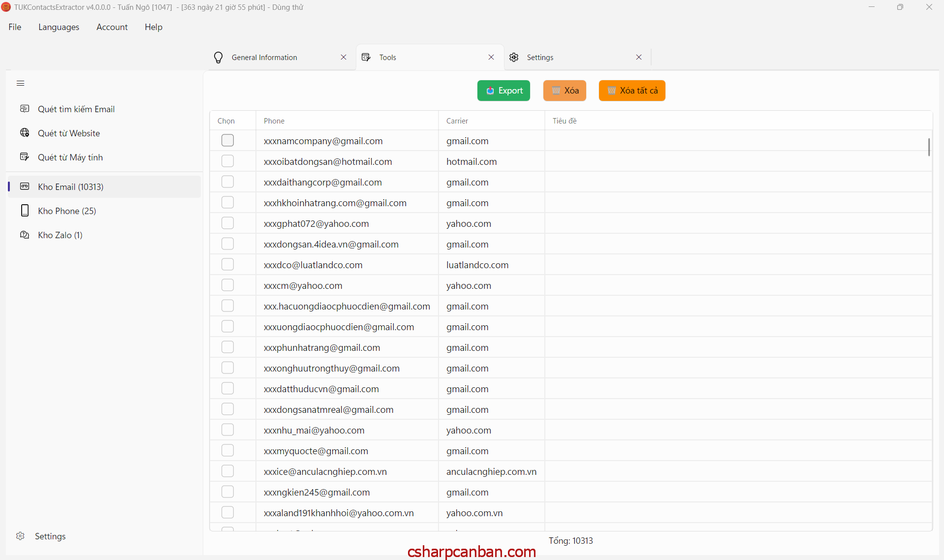Check the box for xxxnamcompany@gmail.com

coord(227,141)
